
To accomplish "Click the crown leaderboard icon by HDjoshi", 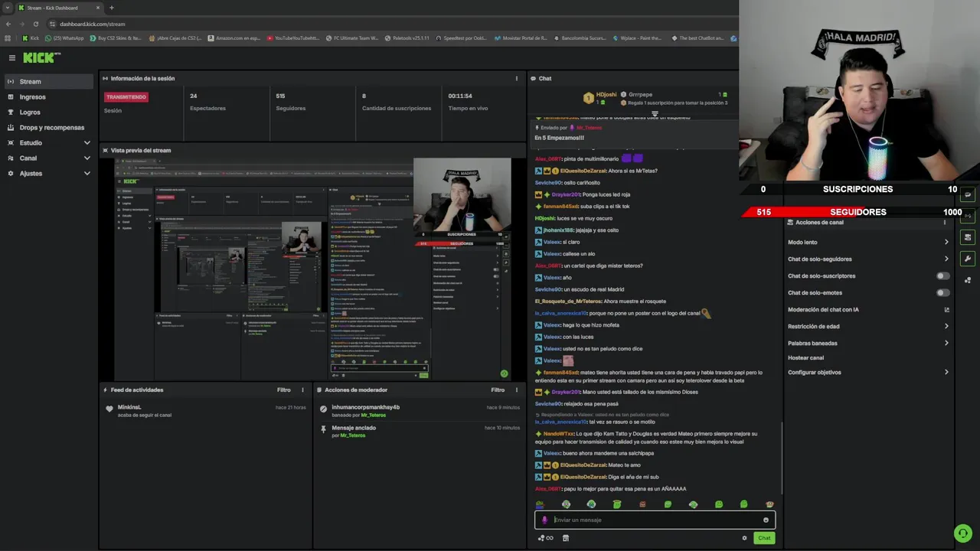I will [588, 98].
